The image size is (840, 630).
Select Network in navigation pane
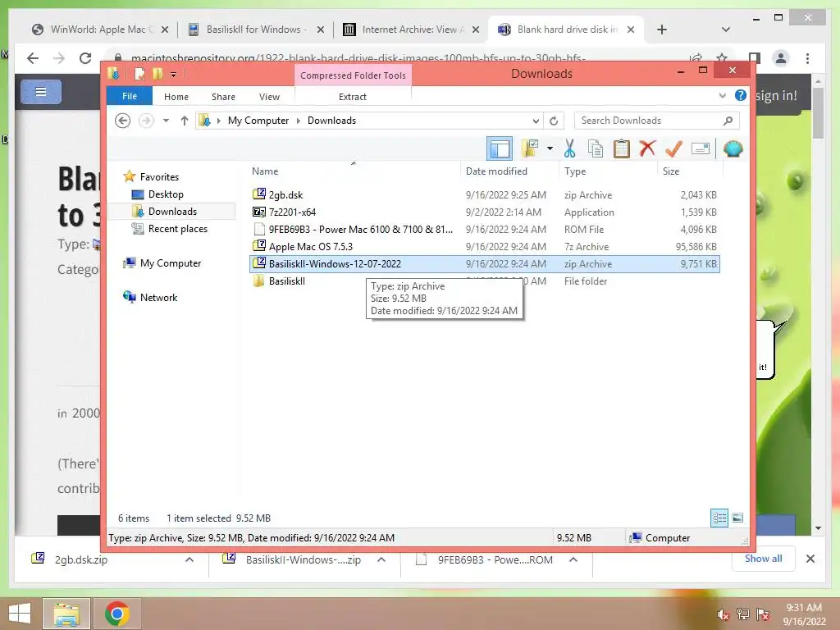tap(158, 297)
